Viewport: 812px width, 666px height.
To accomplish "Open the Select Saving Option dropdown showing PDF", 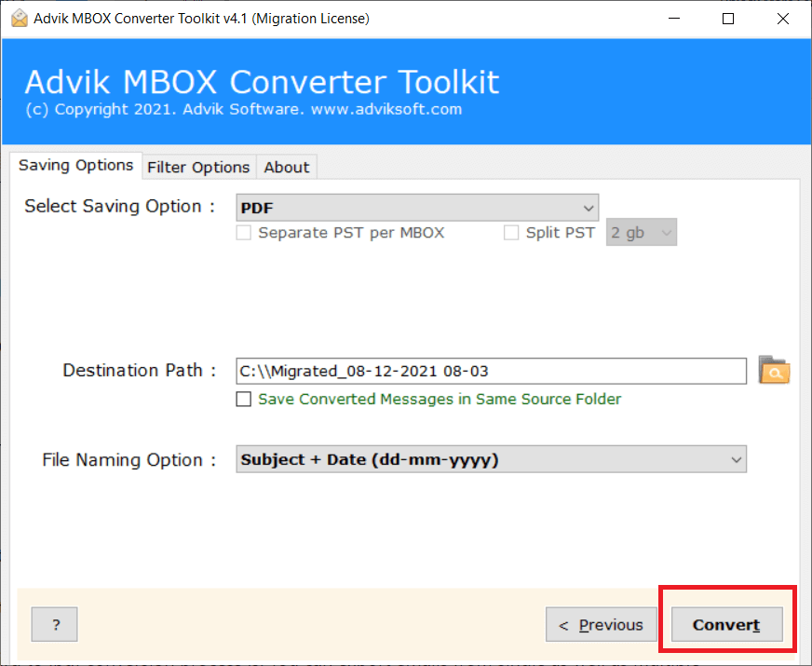I will (x=417, y=208).
